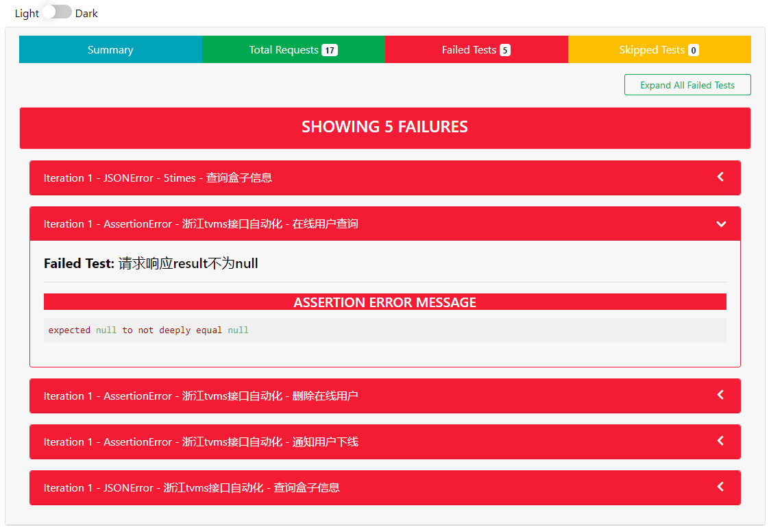This screenshot has width=769, height=532.
Task: Expand chevron of 通知用户下线 failure
Action: (720, 442)
